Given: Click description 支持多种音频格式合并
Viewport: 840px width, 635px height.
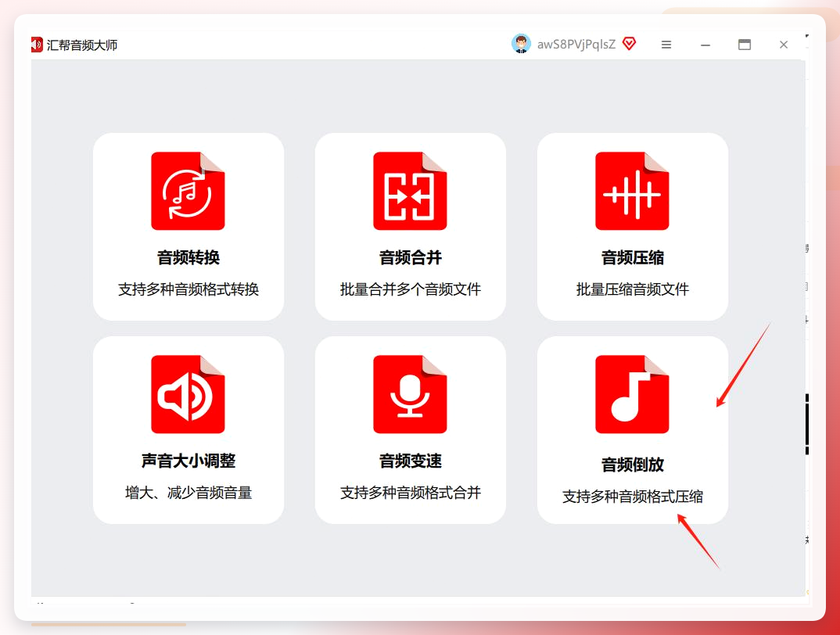Looking at the screenshot, I should click(411, 493).
